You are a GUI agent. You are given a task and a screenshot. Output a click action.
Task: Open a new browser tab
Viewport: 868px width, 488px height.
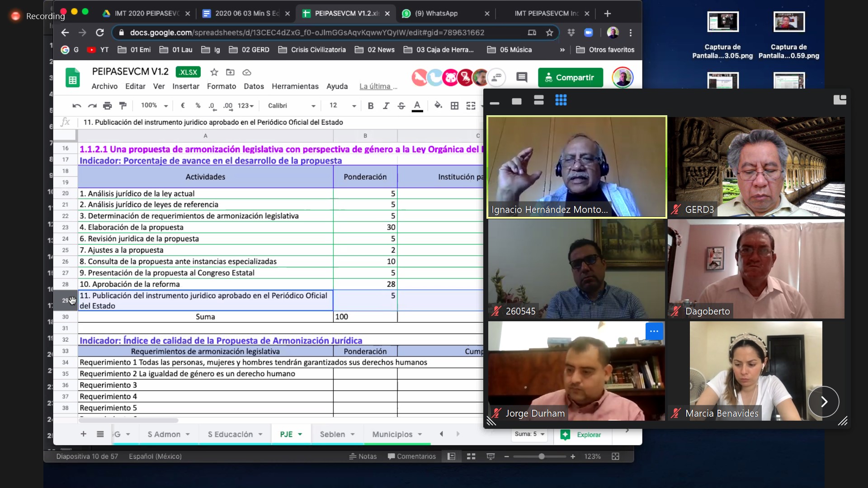tap(608, 14)
